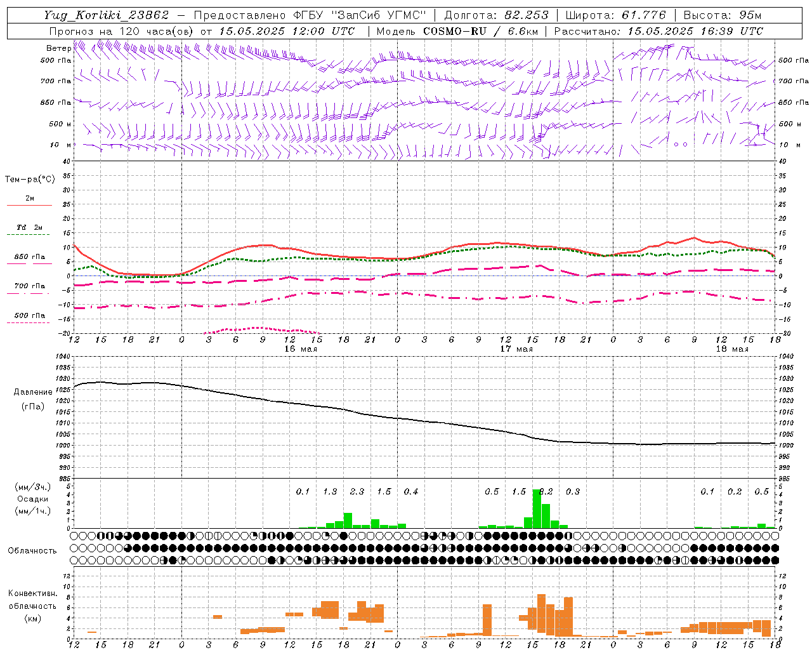
Task: Click the 0.3 precipitation amount
Action: pyautogui.click(x=573, y=492)
